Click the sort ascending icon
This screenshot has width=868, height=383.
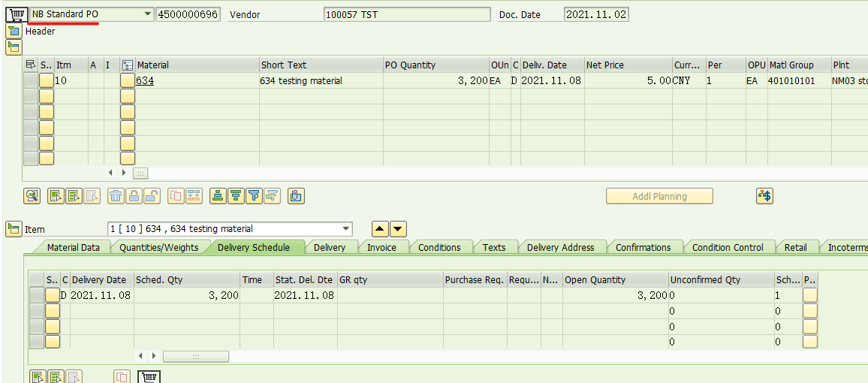coord(218,195)
